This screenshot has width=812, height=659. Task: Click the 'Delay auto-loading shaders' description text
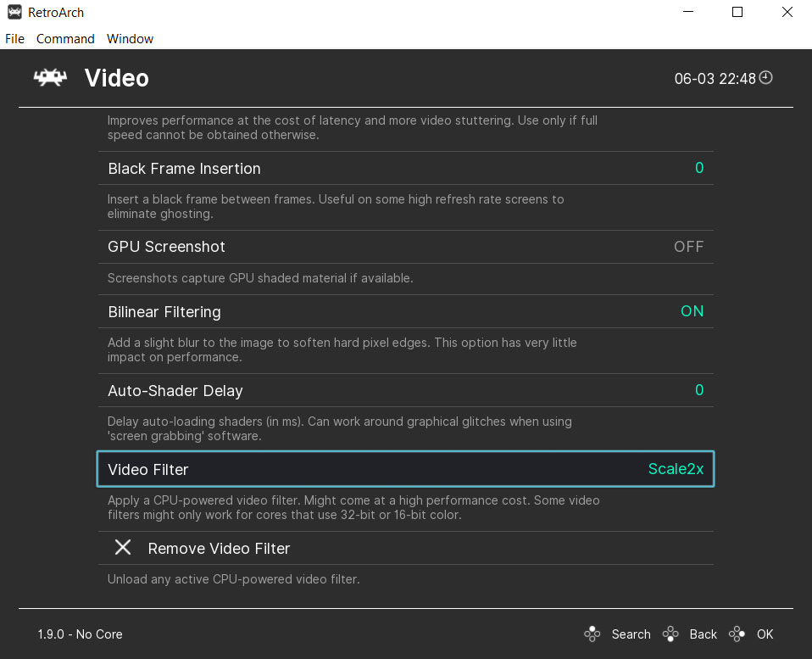pyautogui.click(x=340, y=428)
